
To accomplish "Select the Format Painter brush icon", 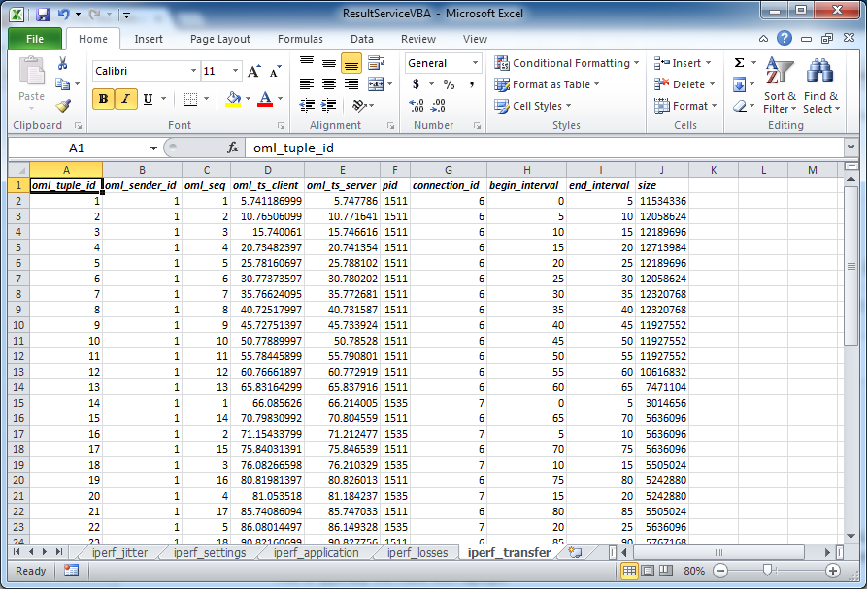I will (x=63, y=105).
